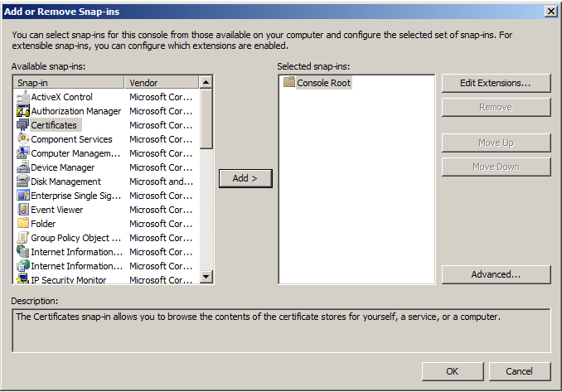Viewport: 562px width, 392px height.
Task: Click the Move Up button
Action: coord(496,143)
